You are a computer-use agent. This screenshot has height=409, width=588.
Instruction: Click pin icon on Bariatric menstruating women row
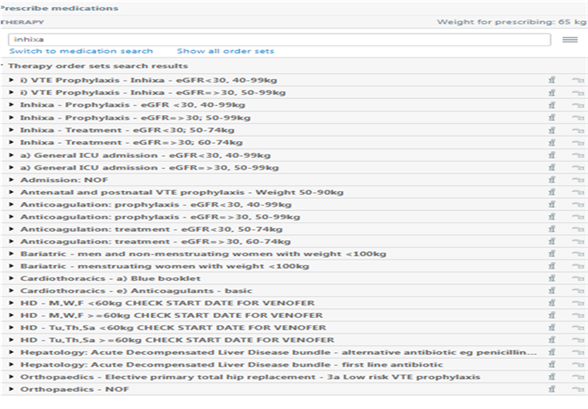[552, 266]
